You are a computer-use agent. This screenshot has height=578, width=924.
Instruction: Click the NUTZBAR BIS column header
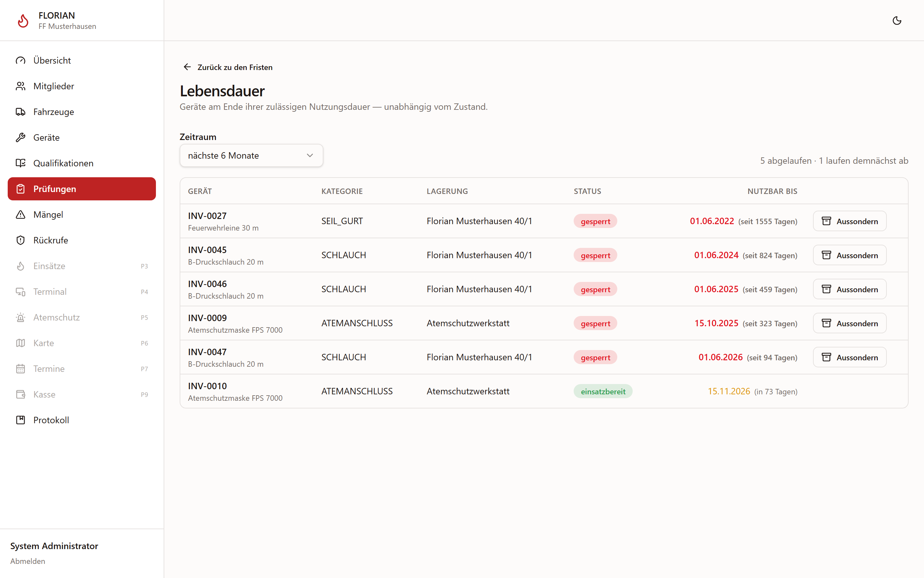[x=773, y=191]
